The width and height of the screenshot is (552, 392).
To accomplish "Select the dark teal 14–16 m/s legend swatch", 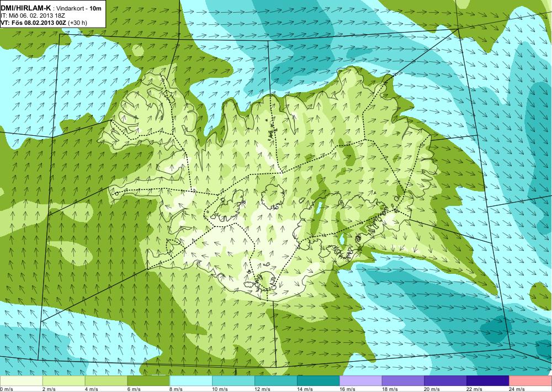I will (x=319, y=381).
